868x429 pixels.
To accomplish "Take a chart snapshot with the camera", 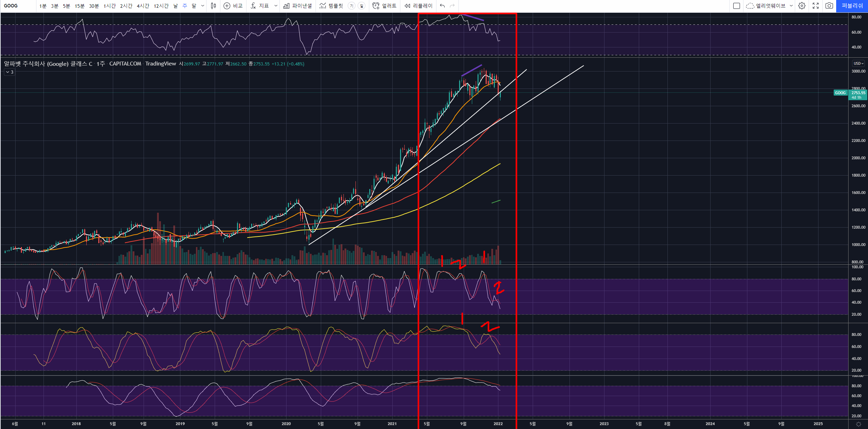I will coord(829,6).
